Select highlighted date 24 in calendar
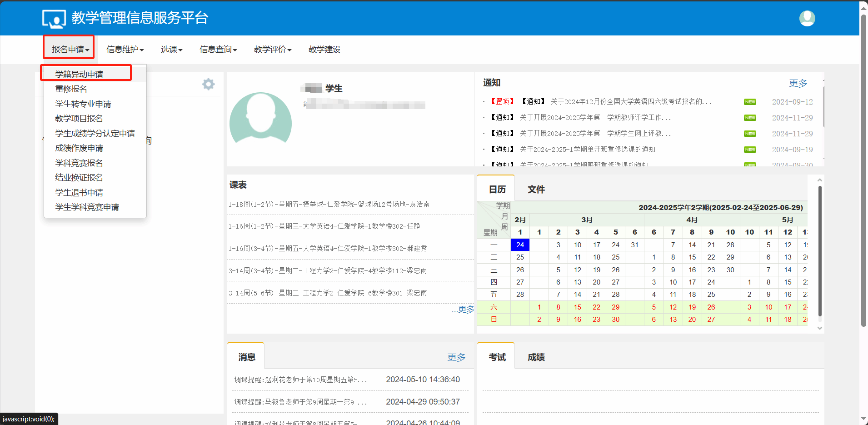 click(x=520, y=245)
